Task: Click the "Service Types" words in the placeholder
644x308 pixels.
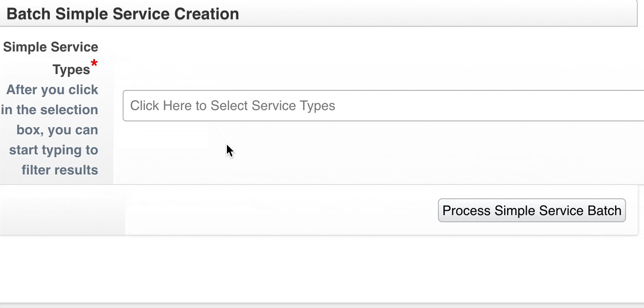Action: [x=273, y=105]
